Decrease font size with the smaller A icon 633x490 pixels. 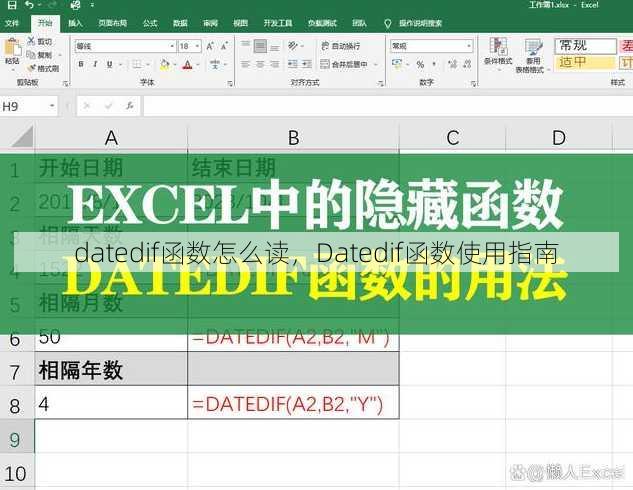[224, 46]
